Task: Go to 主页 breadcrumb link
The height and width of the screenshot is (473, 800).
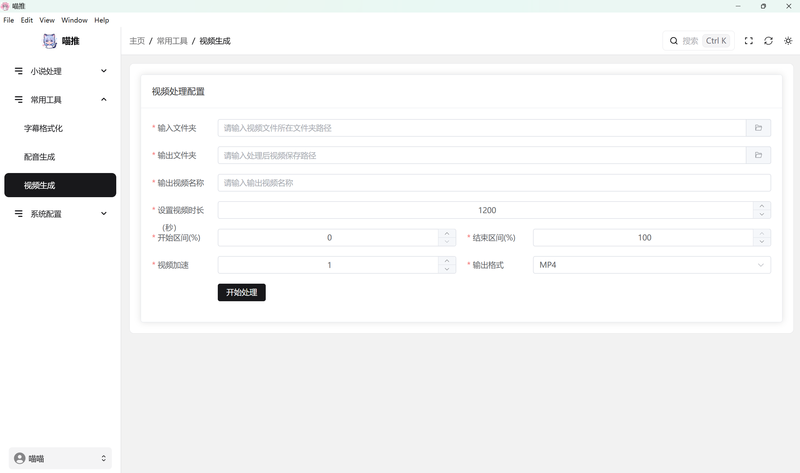Action: tap(137, 41)
